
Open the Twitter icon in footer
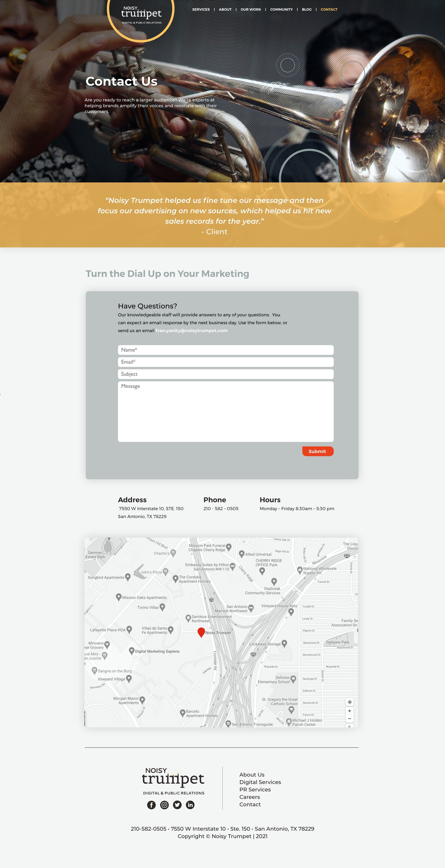pyautogui.click(x=177, y=805)
